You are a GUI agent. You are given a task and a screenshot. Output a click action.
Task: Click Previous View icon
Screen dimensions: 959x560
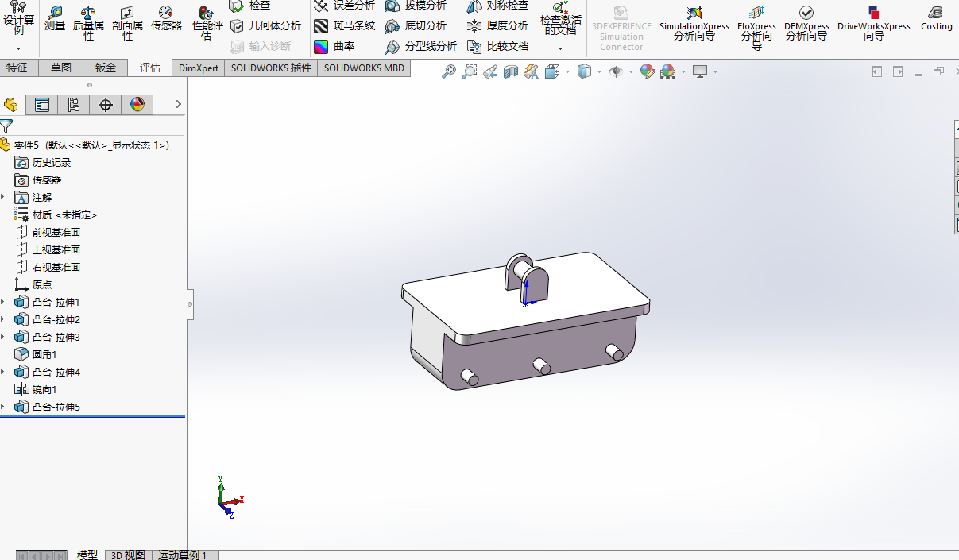(x=490, y=72)
